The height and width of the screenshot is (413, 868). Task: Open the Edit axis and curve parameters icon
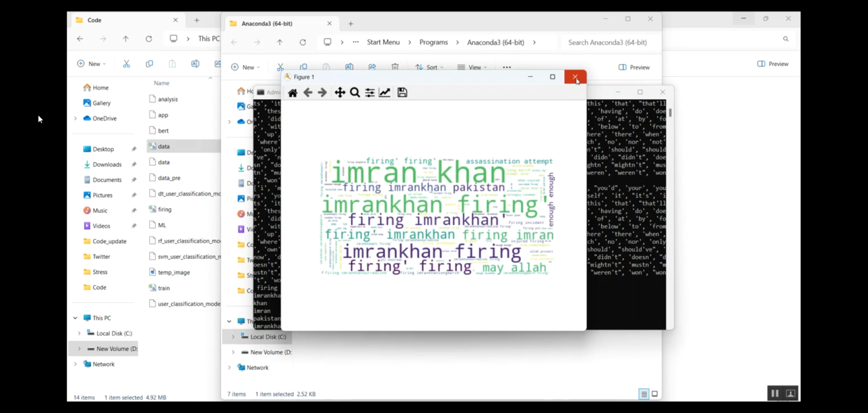point(385,92)
